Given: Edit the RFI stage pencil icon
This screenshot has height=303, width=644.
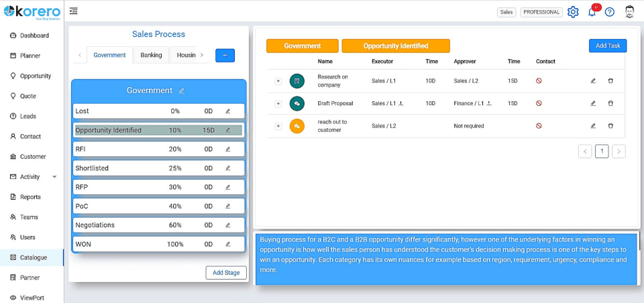Looking at the screenshot, I should [x=227, y=149].
